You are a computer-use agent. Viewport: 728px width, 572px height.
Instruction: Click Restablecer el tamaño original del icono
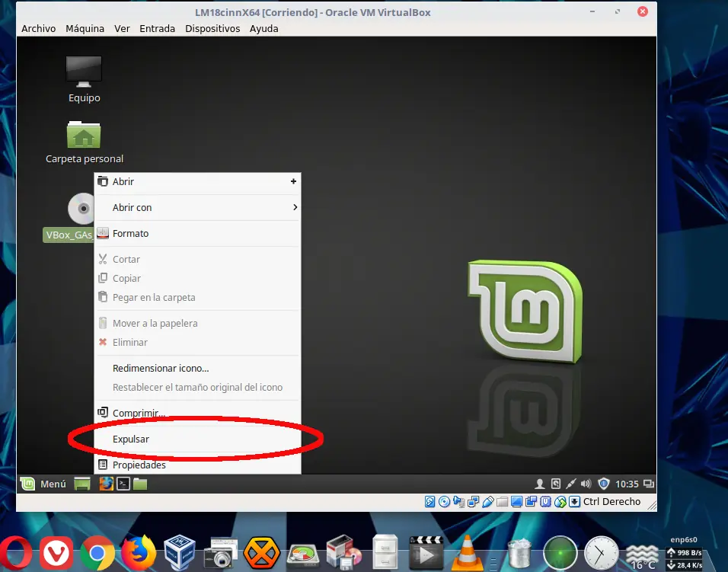pyautogui.click(x=197, y=387)
